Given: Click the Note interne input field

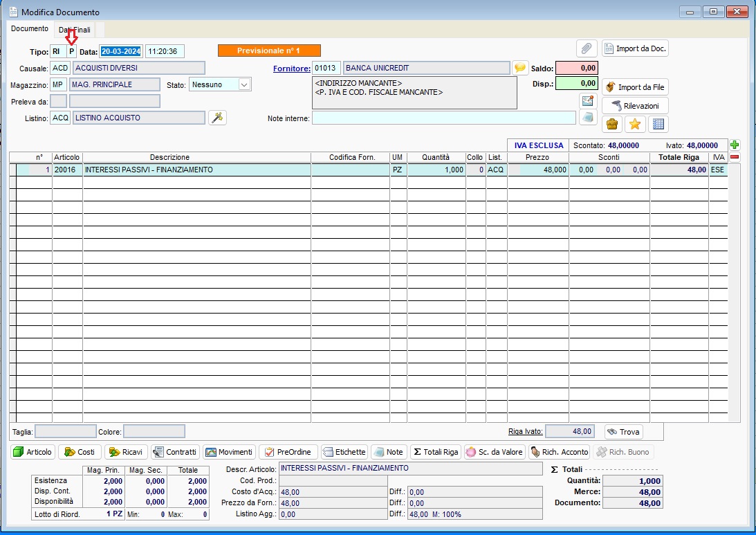Looking at the screenshot, I should pos(443,118).
